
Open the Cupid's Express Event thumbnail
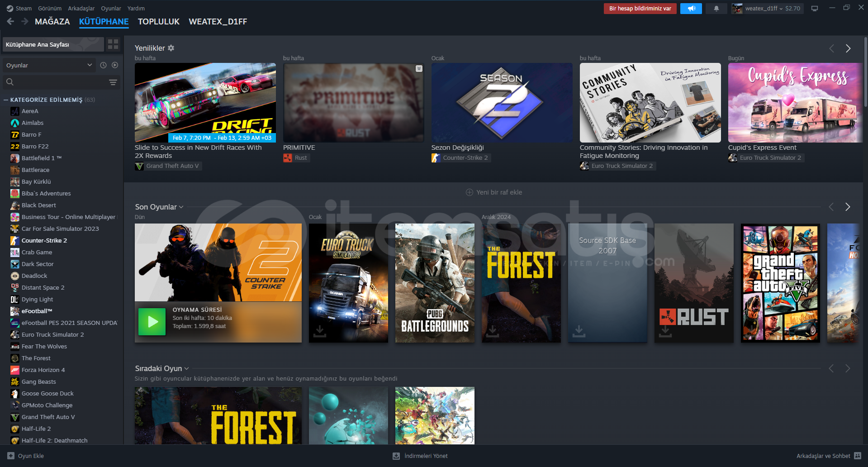(795, 103)
